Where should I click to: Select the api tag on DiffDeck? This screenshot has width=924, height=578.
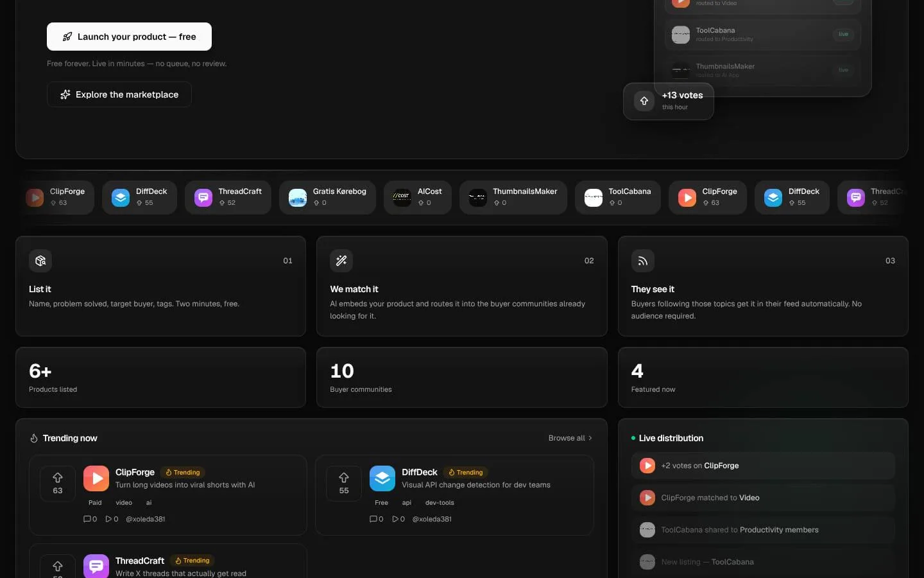click(x=407, y=503)
